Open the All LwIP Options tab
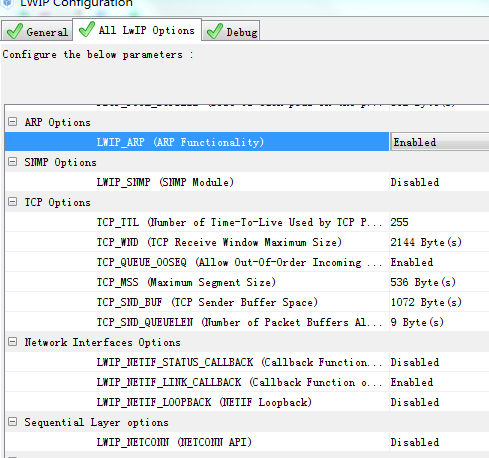Viewport: 489px width, 458px height. click(137, 30)
